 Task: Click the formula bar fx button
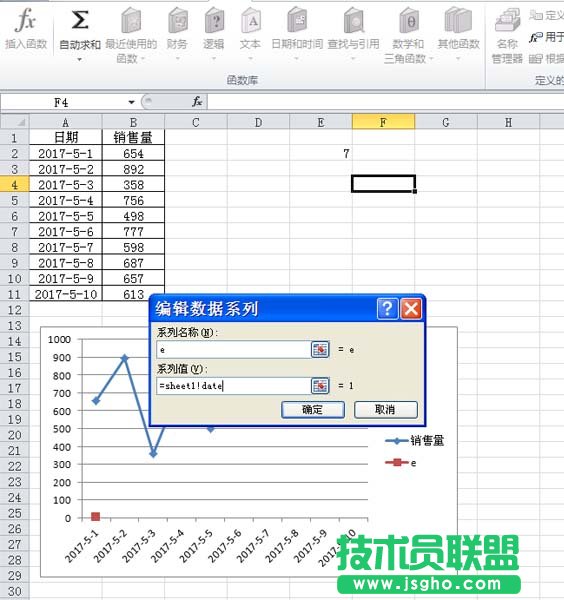pyautogui.click(x=197, y=102)
